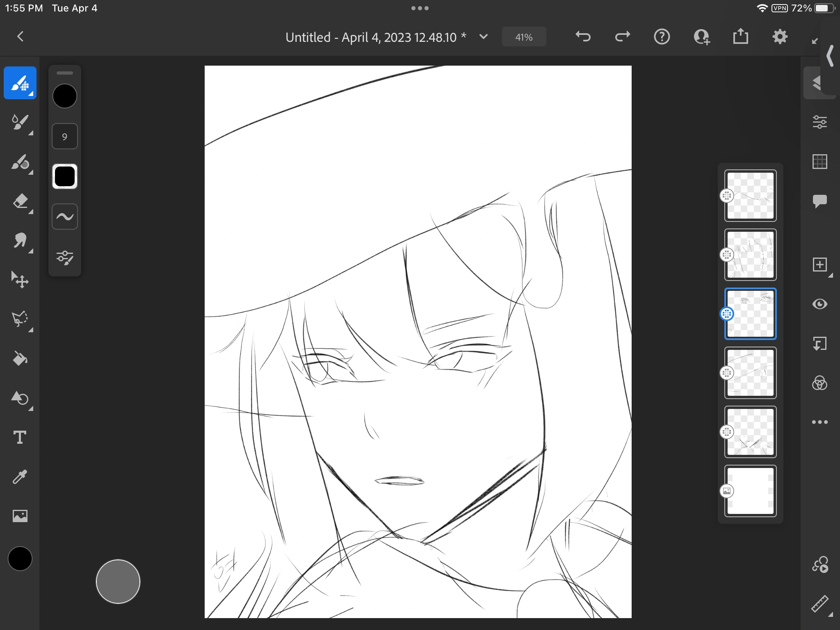The height and width of the screenshot is (630, 840).
Task: Select the Pixel Brushes tool
Action: pos(20,83)
